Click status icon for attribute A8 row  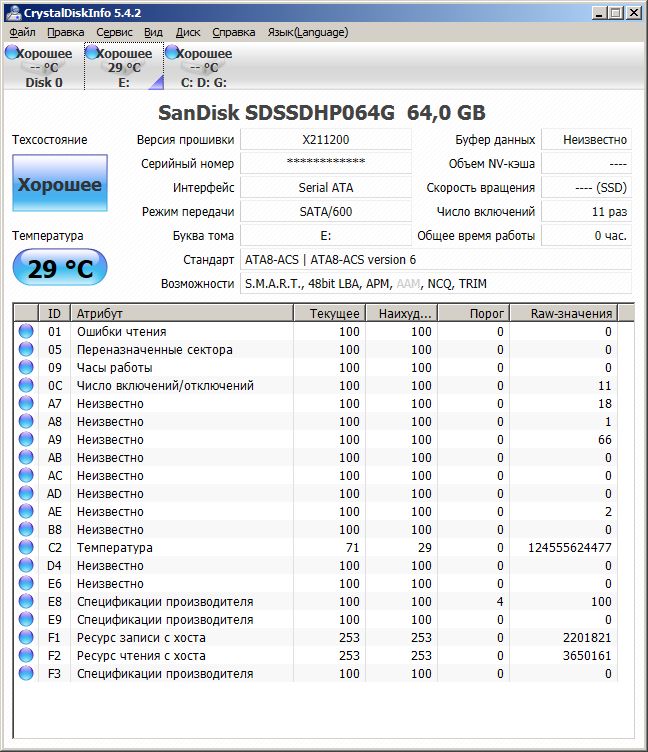coord(26,421)
